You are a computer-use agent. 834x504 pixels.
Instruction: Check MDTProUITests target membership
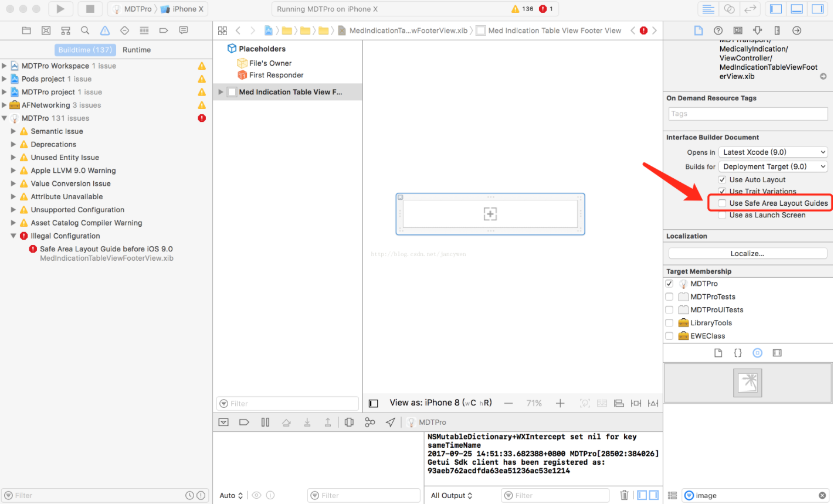(669, 309)
